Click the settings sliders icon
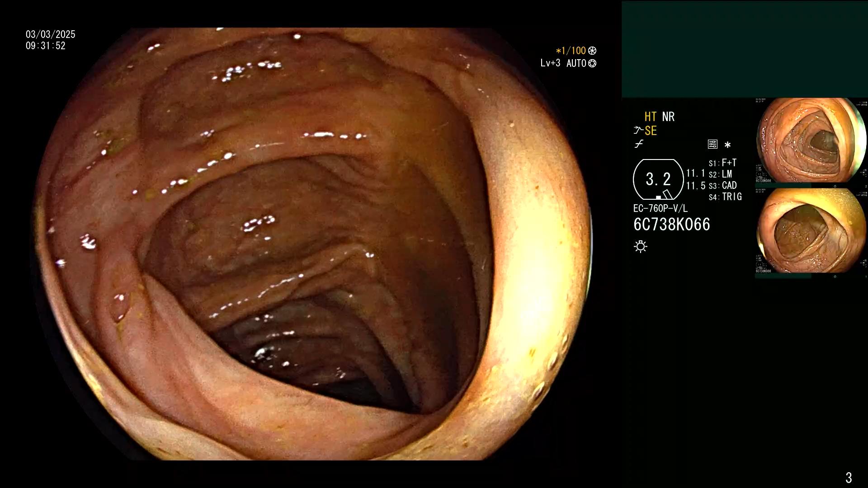 coord(712,144)
